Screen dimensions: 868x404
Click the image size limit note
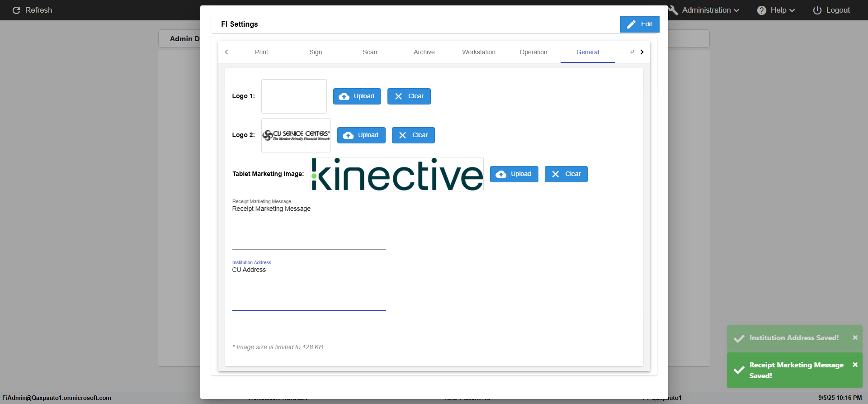[x=278, y=347]
